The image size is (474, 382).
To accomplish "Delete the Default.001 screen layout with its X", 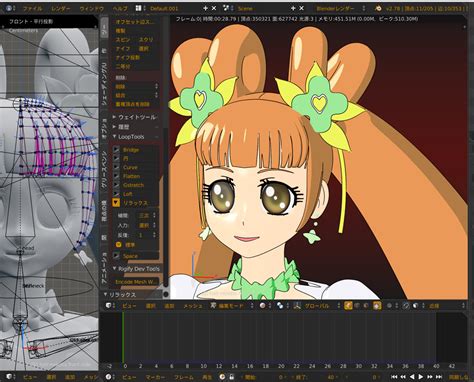I will (214, 8).
